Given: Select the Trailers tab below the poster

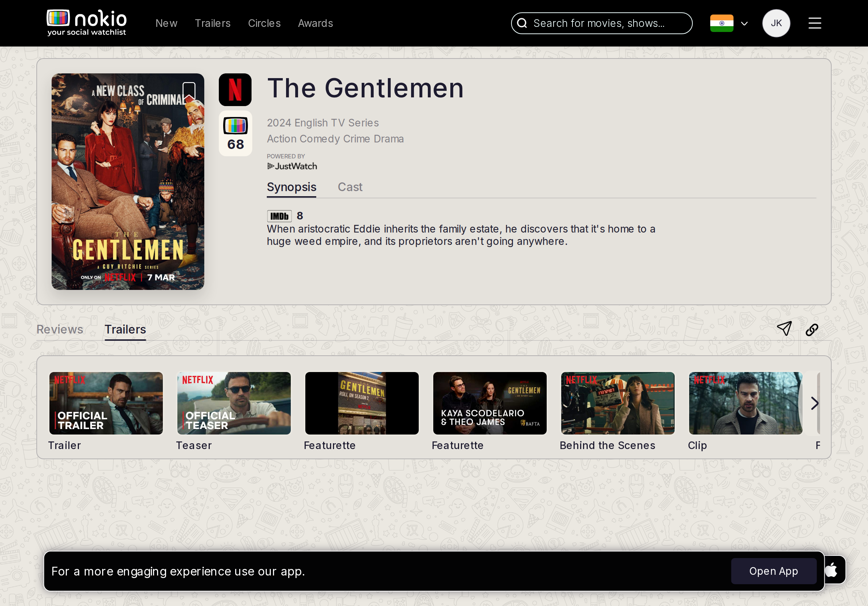Looking at the screenshot, I should [x=125, y=330].
